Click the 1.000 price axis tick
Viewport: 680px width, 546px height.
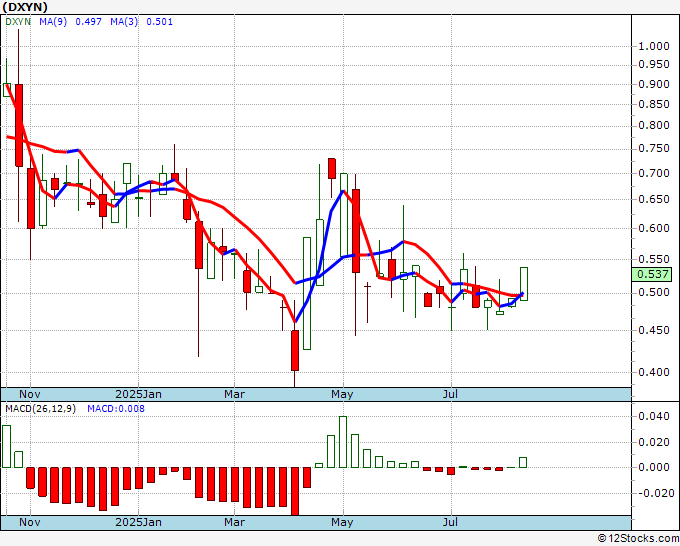[x=654, y=46]
